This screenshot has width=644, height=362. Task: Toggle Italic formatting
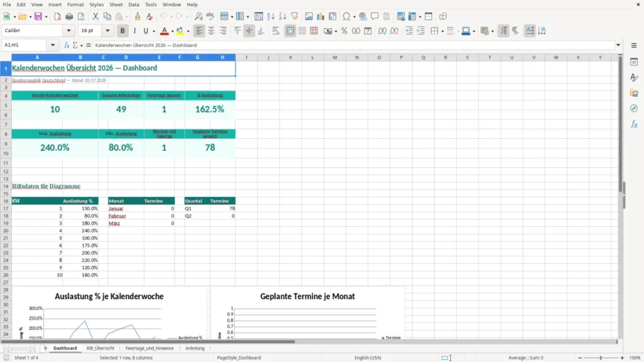click(x=135, y=31)
